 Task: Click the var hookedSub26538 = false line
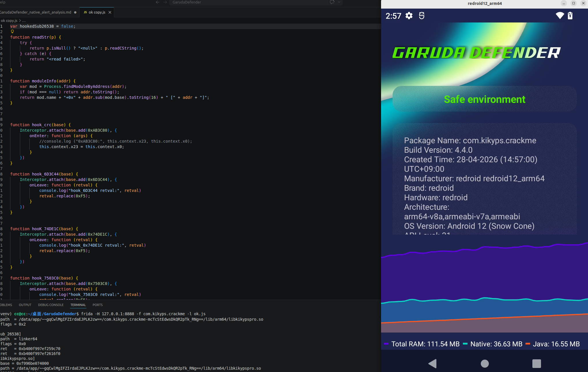(43, 26)
